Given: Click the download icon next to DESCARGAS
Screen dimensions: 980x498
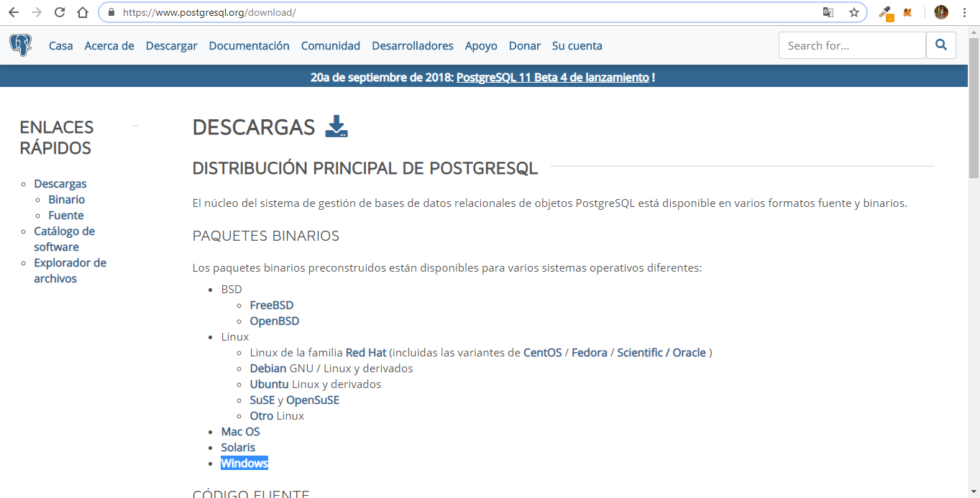Looking at the screenshot, I should tap(336, 126).
